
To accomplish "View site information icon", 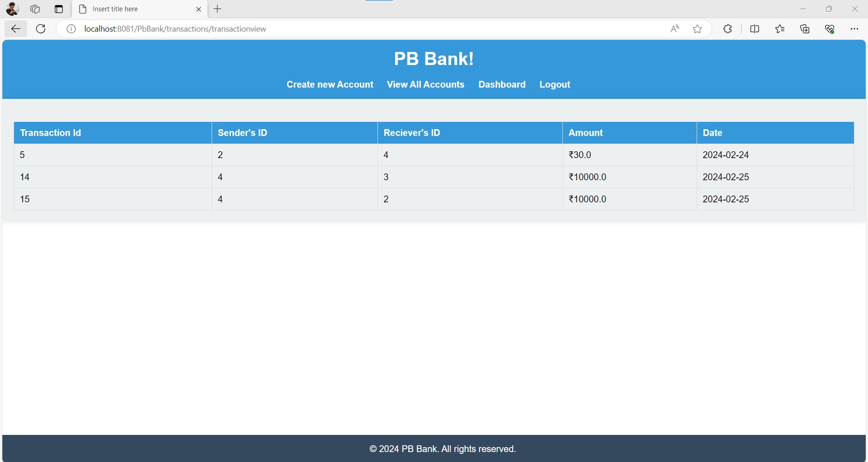I will [x=71, y=29].
